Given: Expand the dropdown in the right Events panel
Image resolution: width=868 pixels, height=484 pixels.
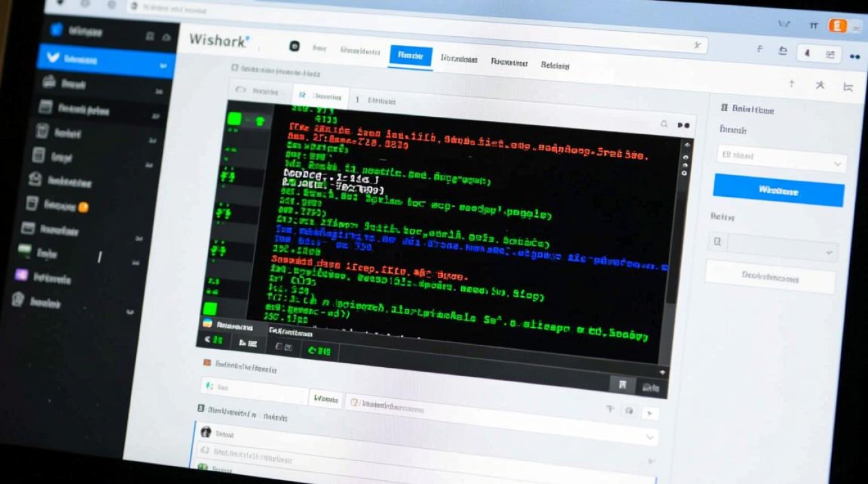Looking at the screenshot, I should click(x=838, y=163).
